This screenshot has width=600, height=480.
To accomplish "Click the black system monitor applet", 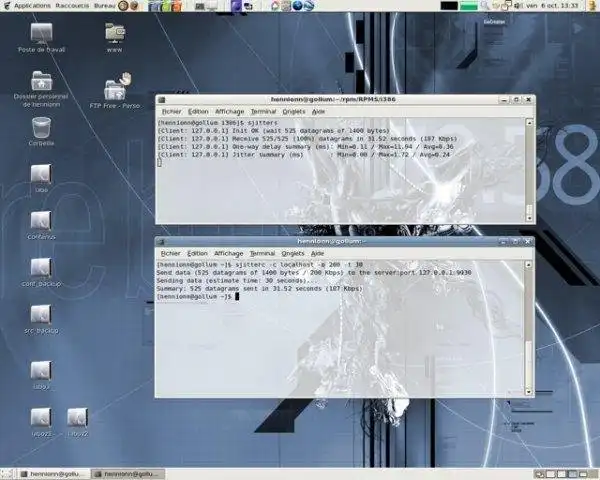I will click(449, 6).
